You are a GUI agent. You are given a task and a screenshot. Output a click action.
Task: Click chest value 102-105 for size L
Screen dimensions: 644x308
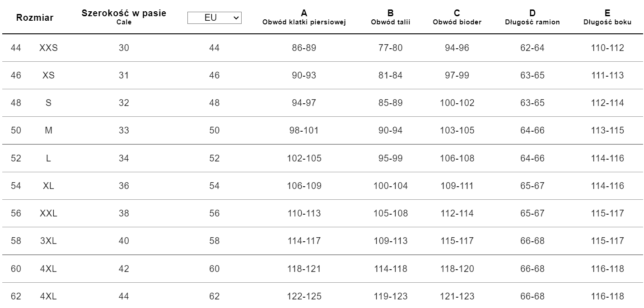coord(304,158)
